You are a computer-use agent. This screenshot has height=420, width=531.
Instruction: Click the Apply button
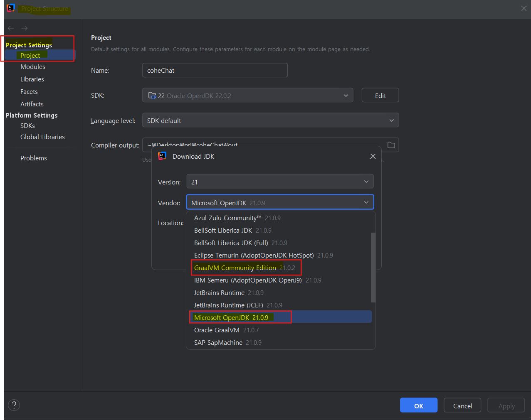tap(506, 405)
